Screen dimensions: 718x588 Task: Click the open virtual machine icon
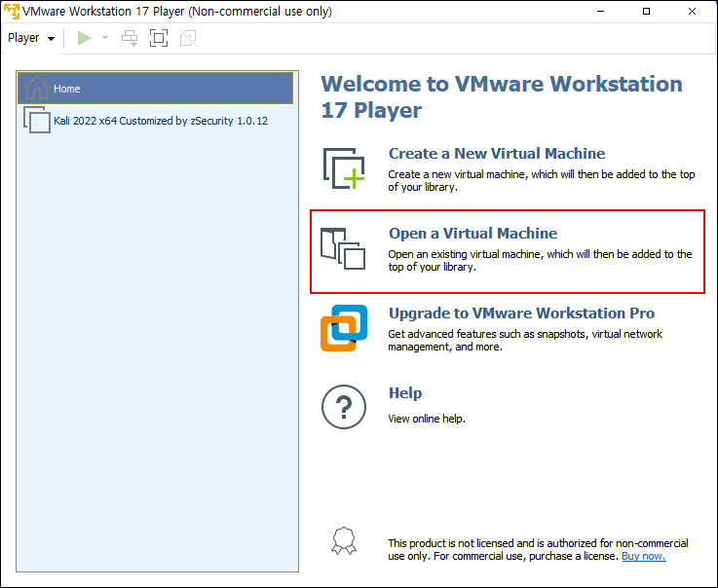pos(343,249)
